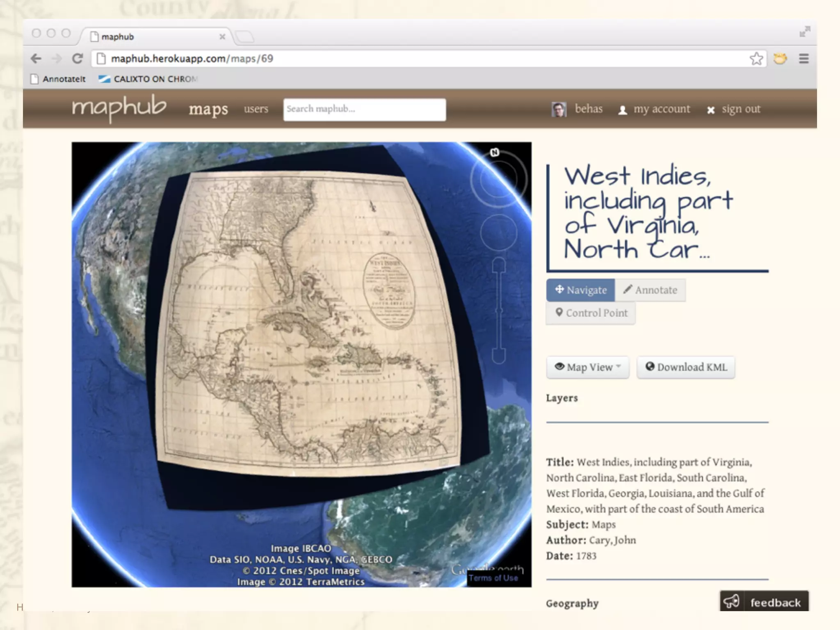Click the Subject value Maps
Image resolution: width=840 pixels, height=630 pixels.
(603, 525)
